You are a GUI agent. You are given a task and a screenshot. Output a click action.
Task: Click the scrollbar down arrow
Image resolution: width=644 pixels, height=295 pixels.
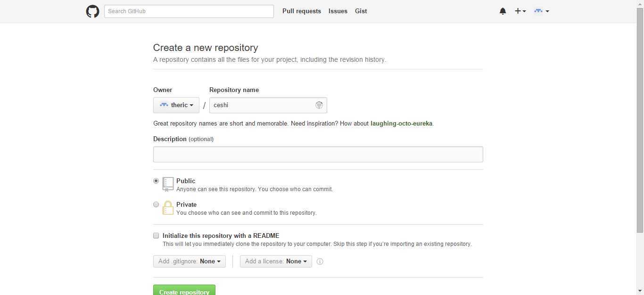coord(640,291)
